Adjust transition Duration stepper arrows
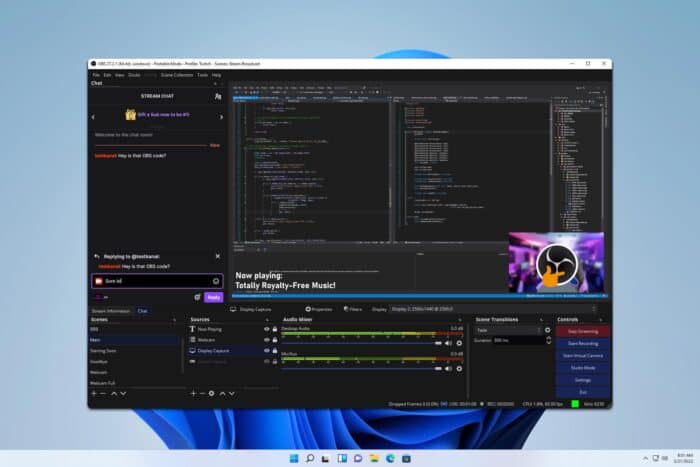 [x=549, y=340]
